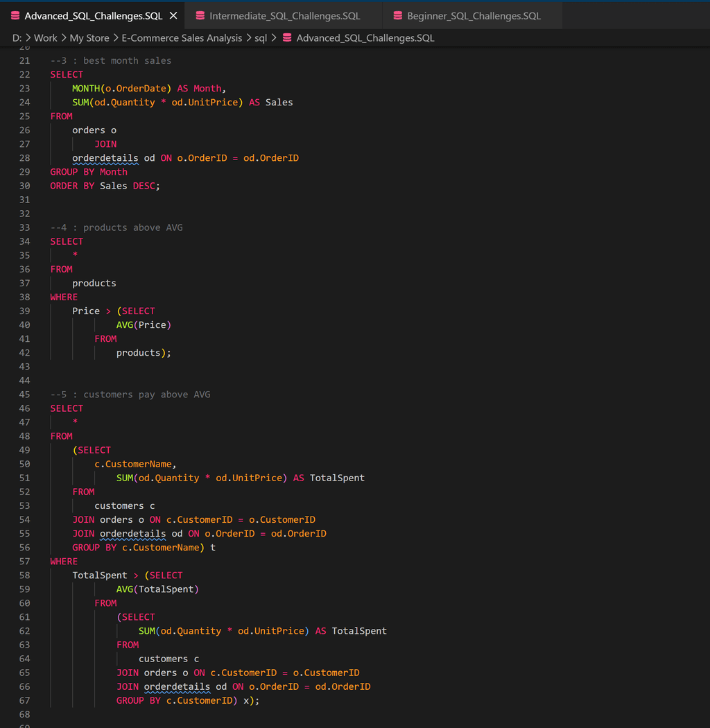Click comment '--4 : products above AVG'

click(116, 227)
